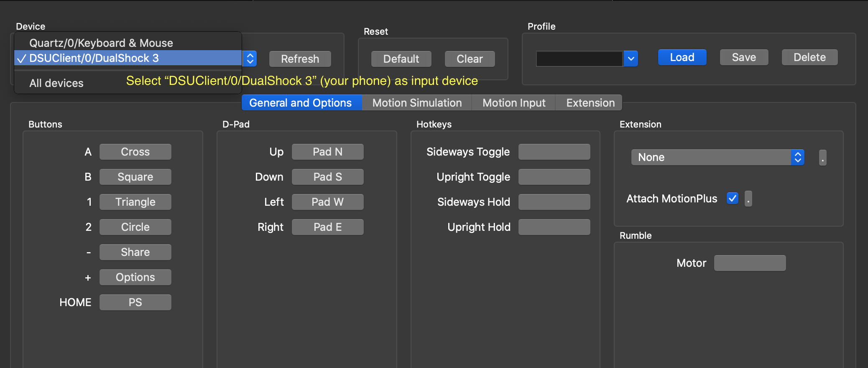This screenshot has height=368, width=868.
Task: Expand the Profile dropdown chevron
Action: [631, 59]
